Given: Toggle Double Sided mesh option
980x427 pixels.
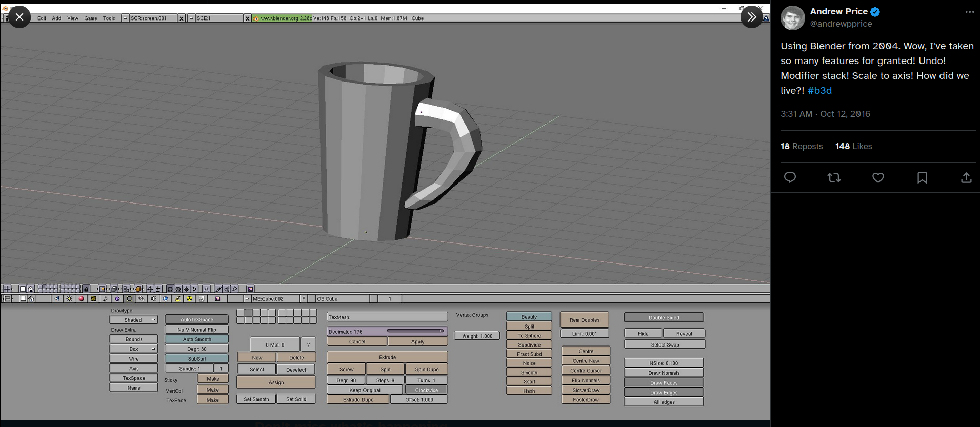Looking at the screenshot, I should [x=664, y=318].
